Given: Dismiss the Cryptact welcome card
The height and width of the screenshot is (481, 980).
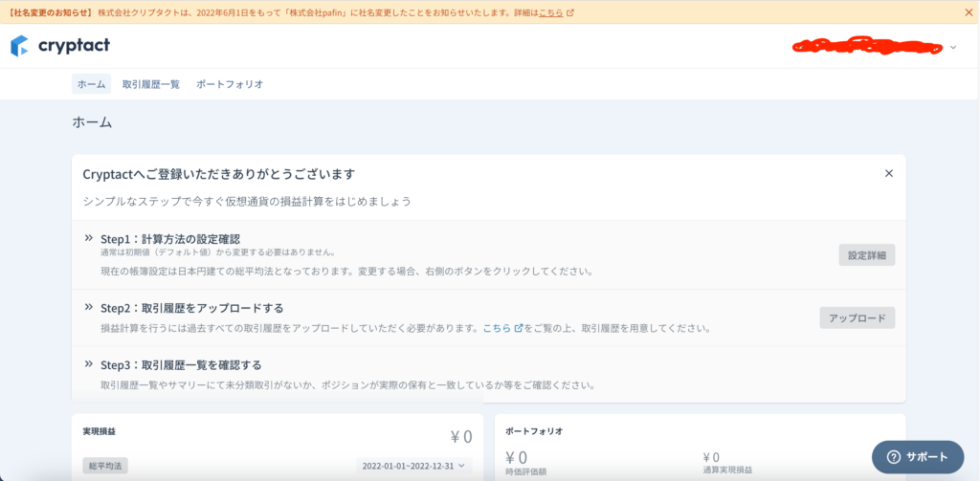Looking at the screenshot, I should pyautogui.click(x=889, y=173).
